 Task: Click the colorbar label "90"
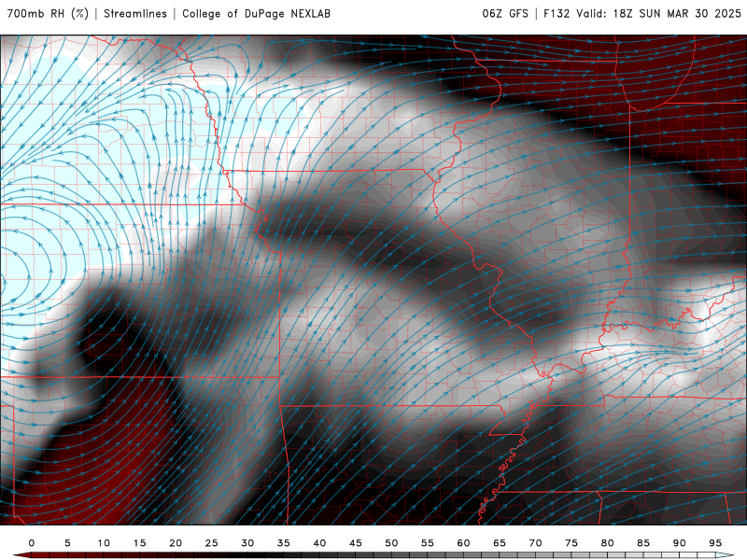click(x=680, y=543)
